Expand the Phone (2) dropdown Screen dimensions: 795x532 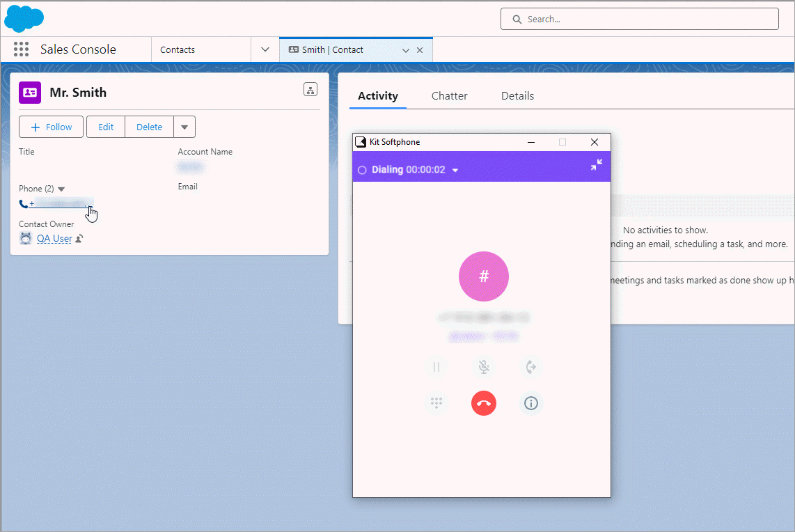(61, 189)
